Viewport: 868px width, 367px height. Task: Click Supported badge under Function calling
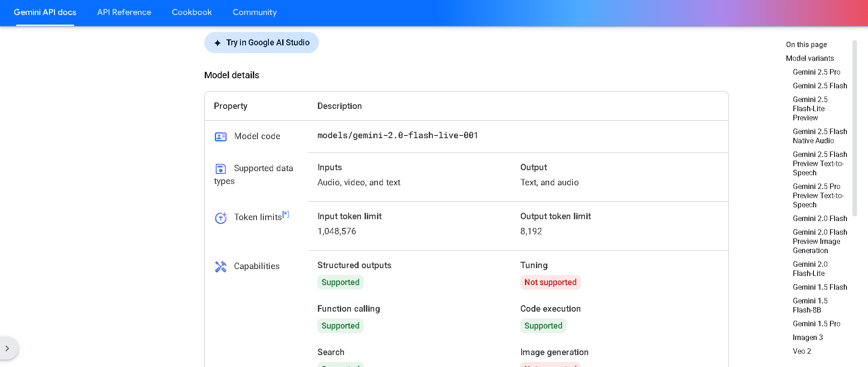(340, 326)
